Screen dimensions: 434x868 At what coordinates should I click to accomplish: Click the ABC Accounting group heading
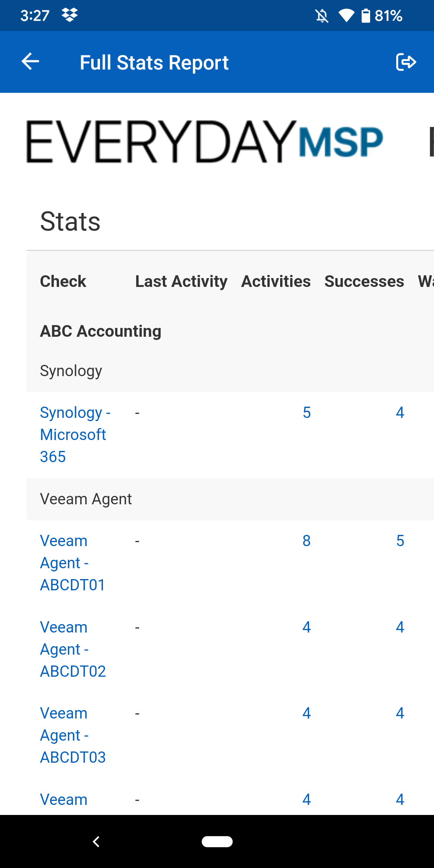100,331
